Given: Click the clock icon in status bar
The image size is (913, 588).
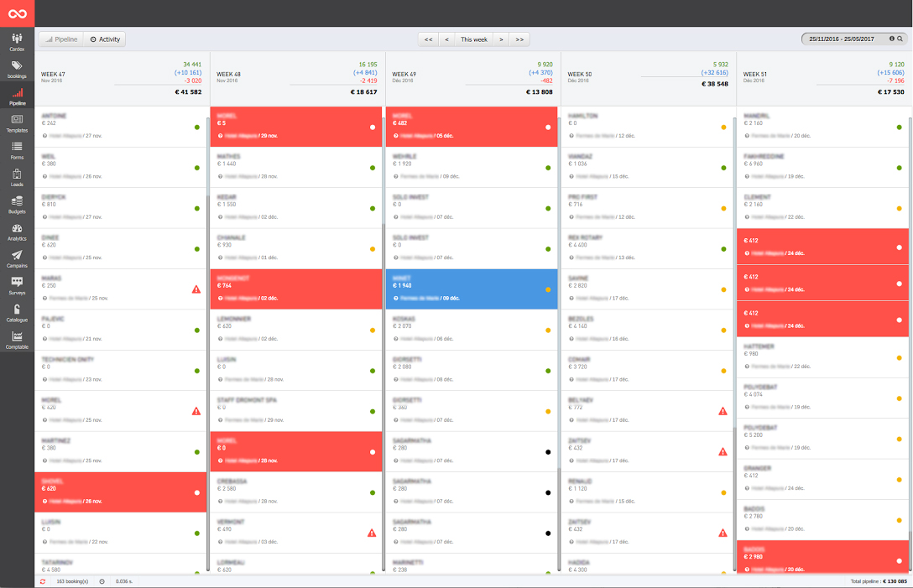Looking at the screenshot, I should coord(102,581).
